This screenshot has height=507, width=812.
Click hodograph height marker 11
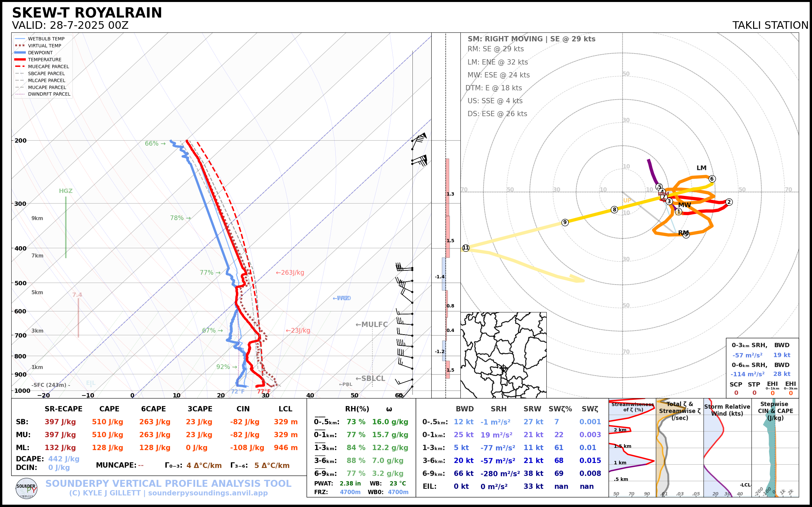(x=466, y=248)
